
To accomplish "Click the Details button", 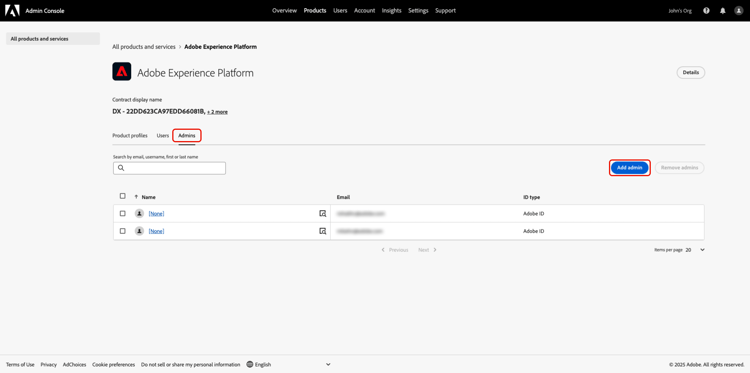I will click(x=691, y=73).
